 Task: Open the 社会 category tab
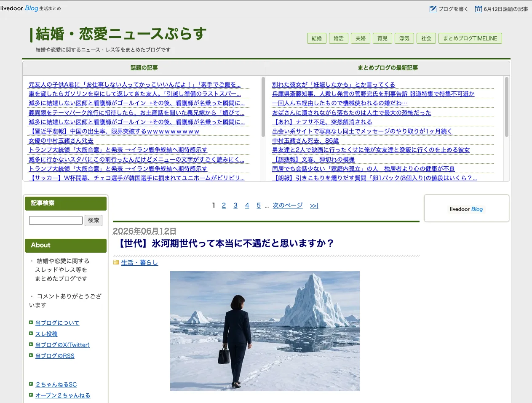tap(426, 38)
